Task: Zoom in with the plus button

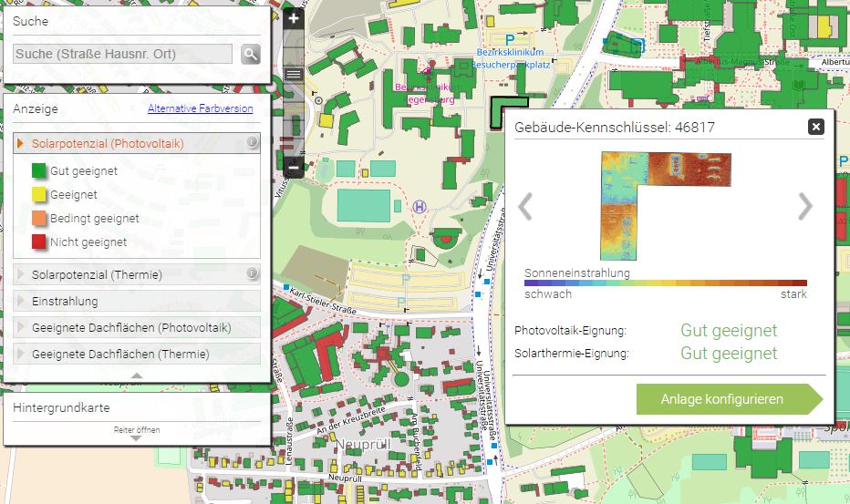Action: point(293,18)
